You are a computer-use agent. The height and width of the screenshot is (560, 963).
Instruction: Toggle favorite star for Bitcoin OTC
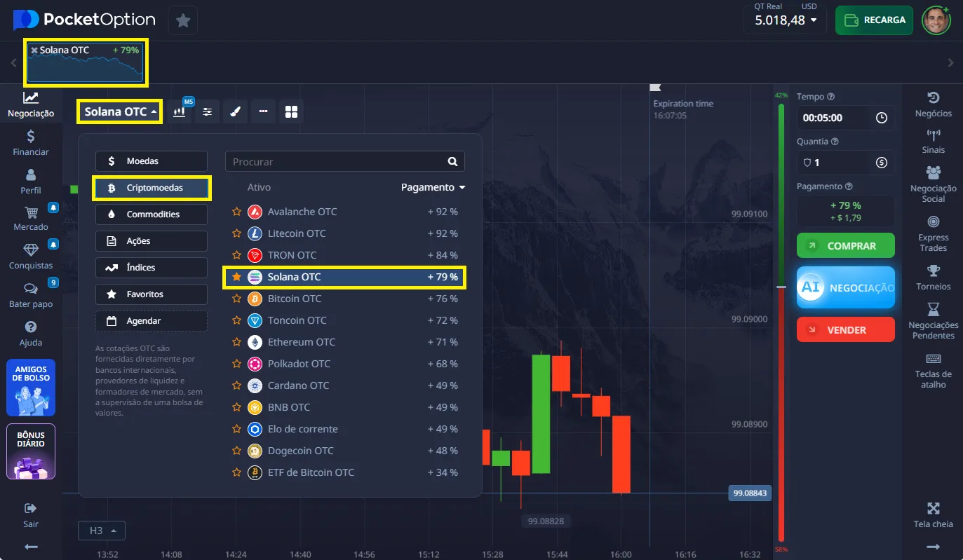(x=236, y=299)
